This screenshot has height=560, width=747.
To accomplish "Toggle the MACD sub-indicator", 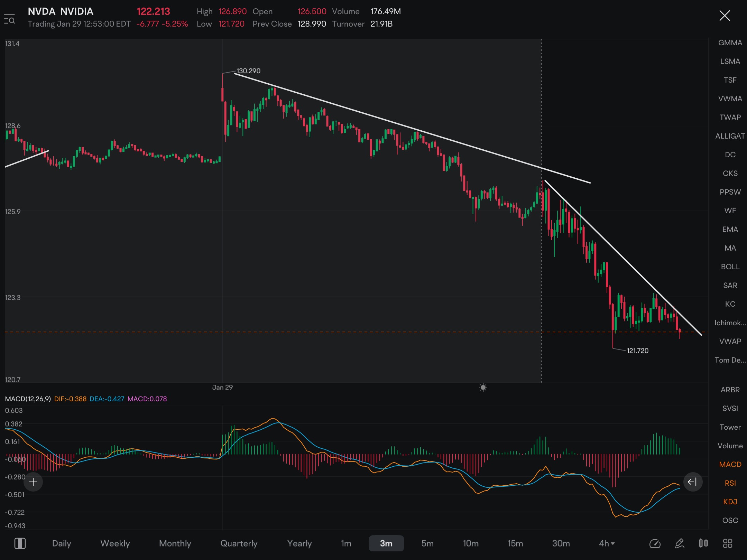I will point(730,465).
